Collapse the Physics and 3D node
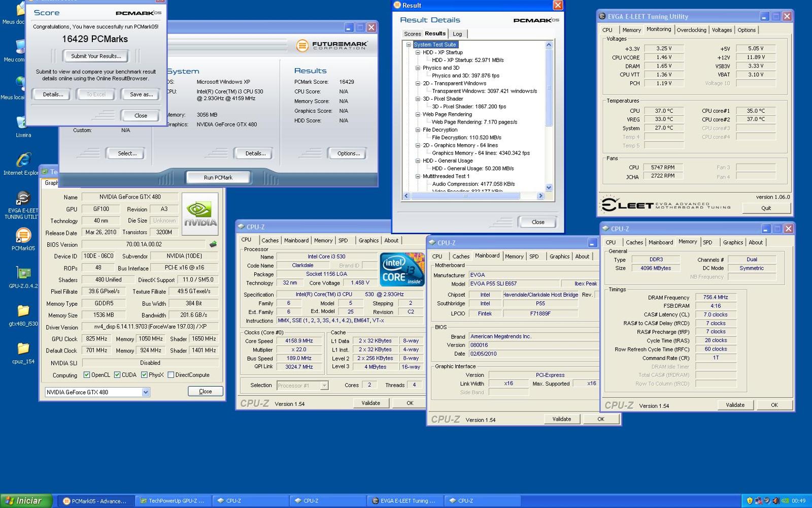 [x=418, y=68]
